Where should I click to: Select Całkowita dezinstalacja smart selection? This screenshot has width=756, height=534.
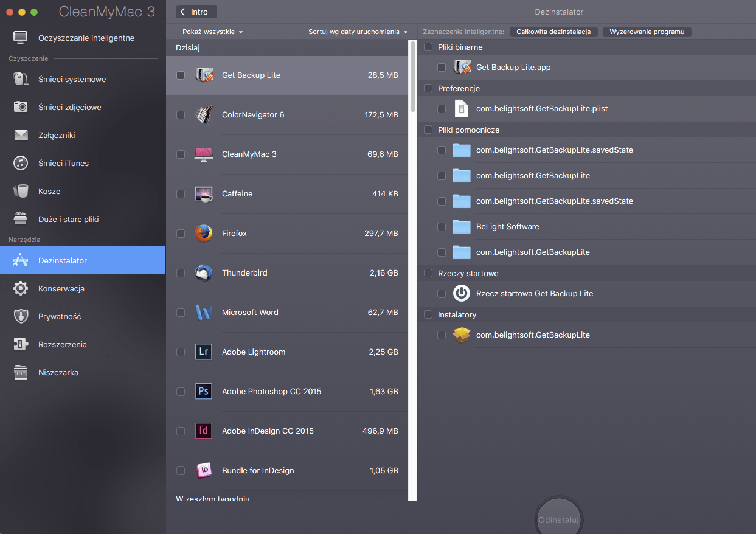click(553, 32)
